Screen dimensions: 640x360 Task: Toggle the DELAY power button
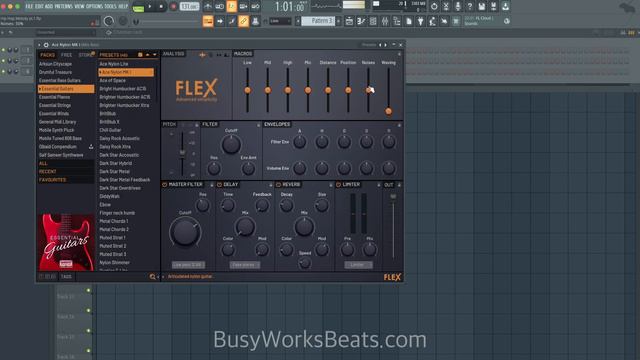coord(220,185)
